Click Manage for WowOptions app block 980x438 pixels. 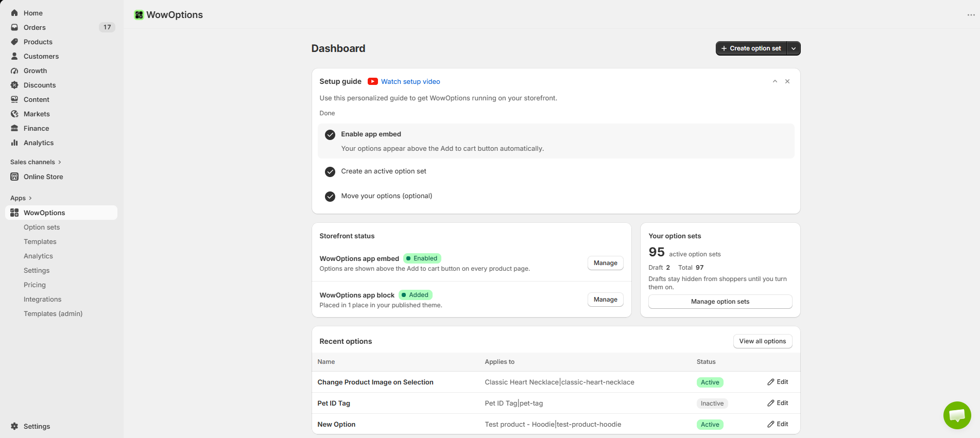click(605, 300)
